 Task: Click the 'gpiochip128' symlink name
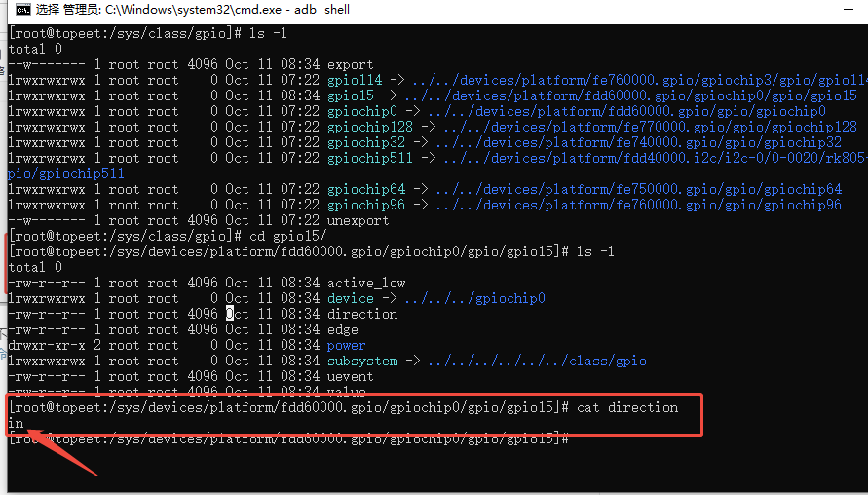(x=370, y=127)
